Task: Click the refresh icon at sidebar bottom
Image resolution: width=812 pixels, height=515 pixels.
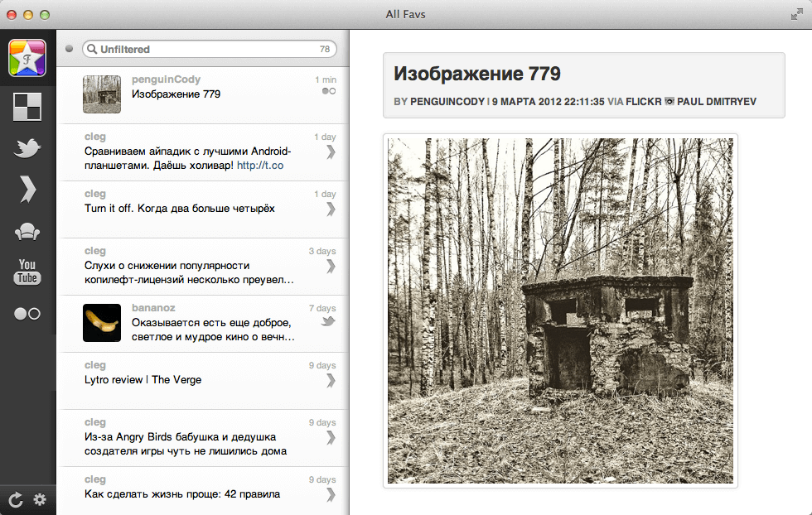Action: [x=16, y=500]
